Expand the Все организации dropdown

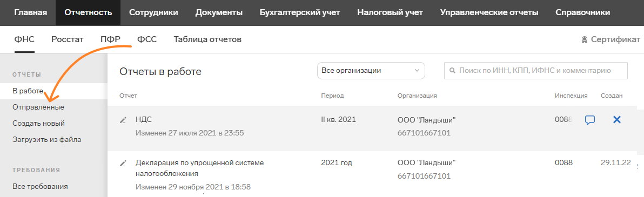click(371, 71)
